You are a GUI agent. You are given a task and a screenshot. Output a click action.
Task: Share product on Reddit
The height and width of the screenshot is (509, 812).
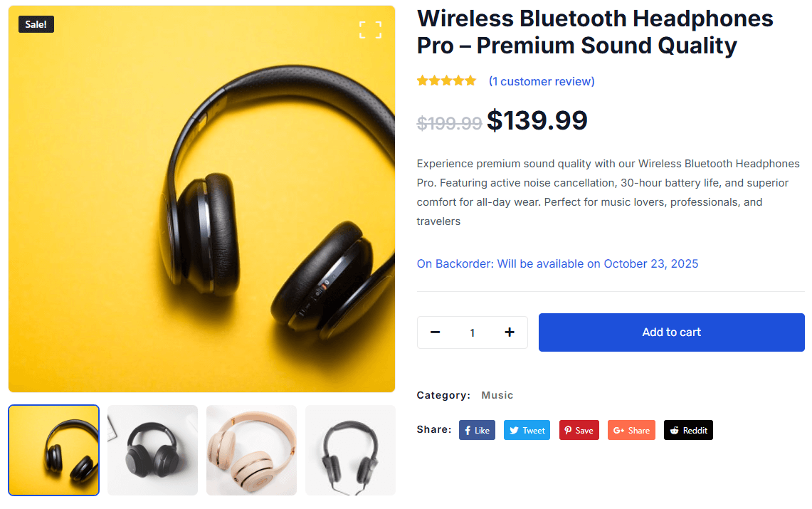(688, 430)
